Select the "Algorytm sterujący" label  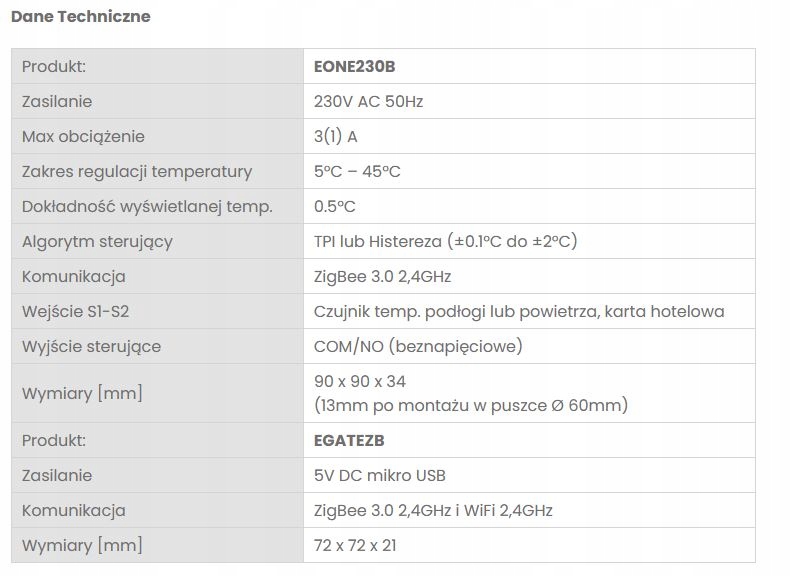coord(97,241)
